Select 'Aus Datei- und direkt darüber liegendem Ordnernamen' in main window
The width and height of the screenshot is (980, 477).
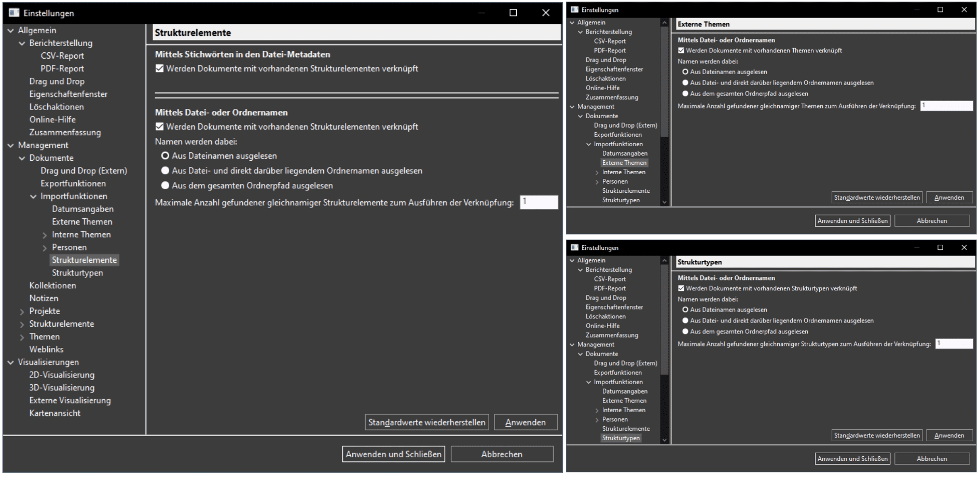(x=165, y=171)
